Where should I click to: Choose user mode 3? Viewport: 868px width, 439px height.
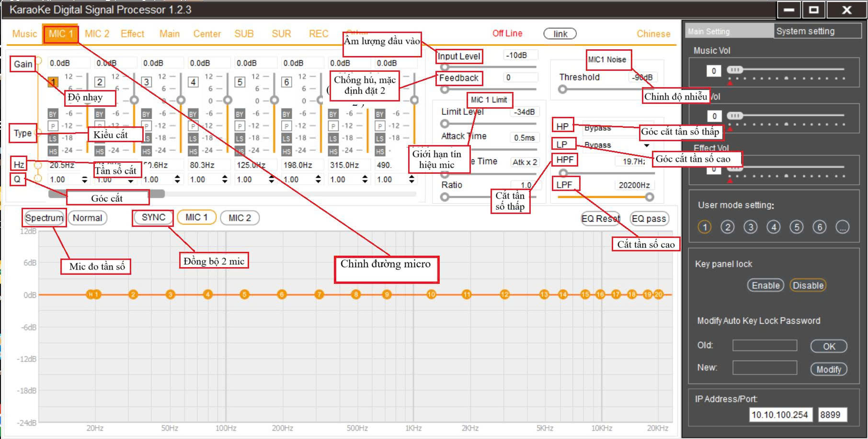[751, 227]
